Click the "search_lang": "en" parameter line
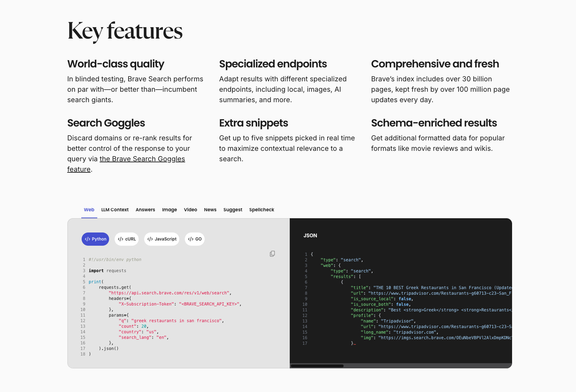576x392 pixels. click(x=143, y=337)
